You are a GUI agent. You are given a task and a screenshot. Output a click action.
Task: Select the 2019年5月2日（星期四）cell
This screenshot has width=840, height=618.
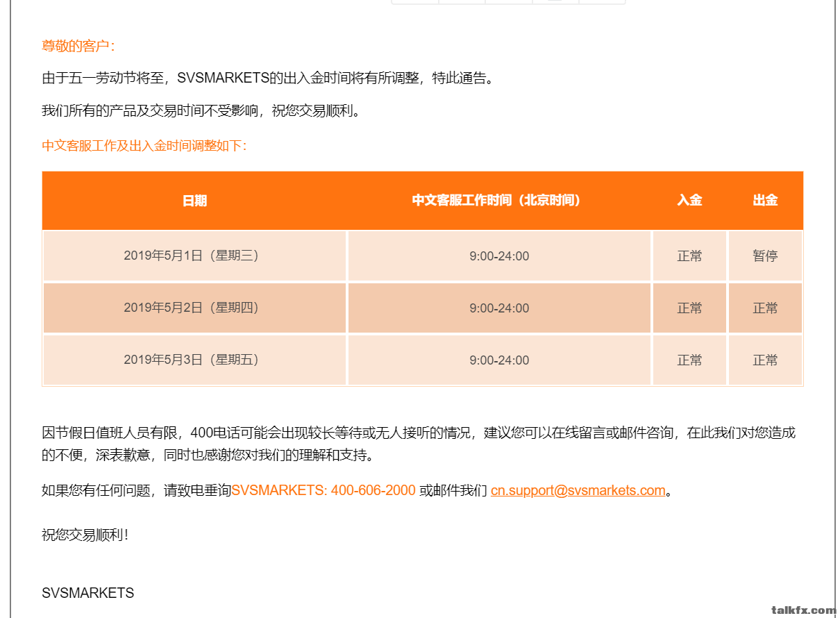194,308
